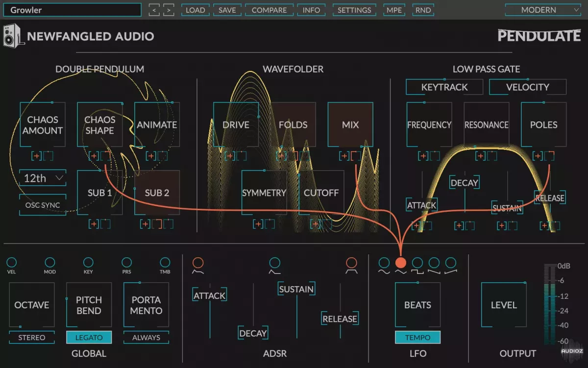Click the CUTOFF control box

point(321,193)
